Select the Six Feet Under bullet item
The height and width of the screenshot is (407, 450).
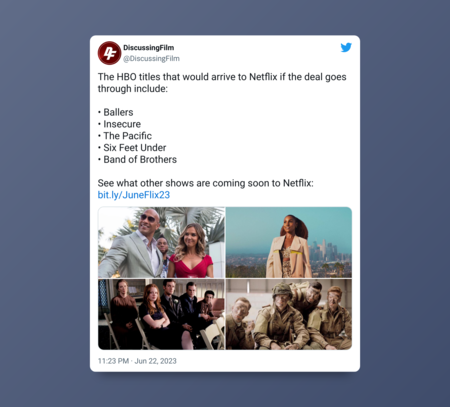point(132,148)
